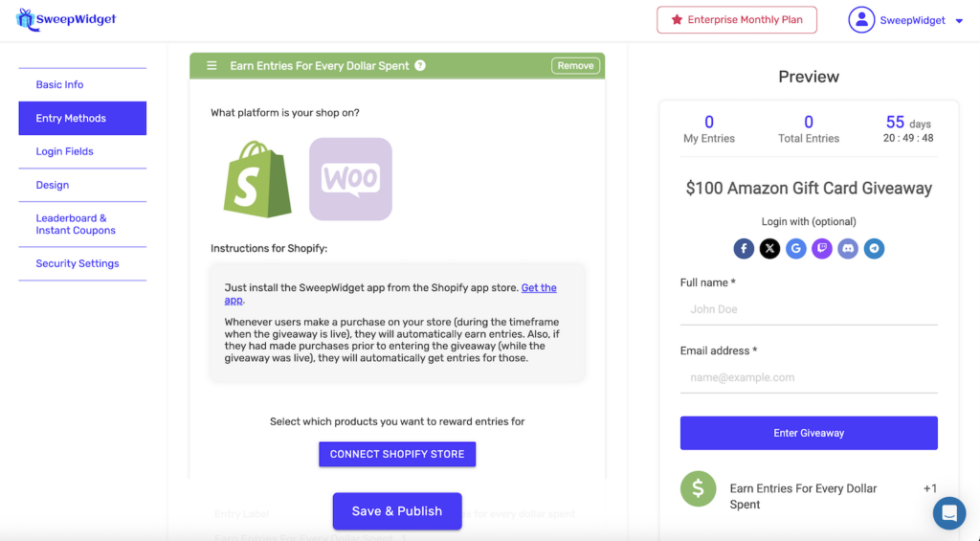The width and height of the screenshot is (980, 541).
Task: Click the Full name input field
Action: point(809,309)
